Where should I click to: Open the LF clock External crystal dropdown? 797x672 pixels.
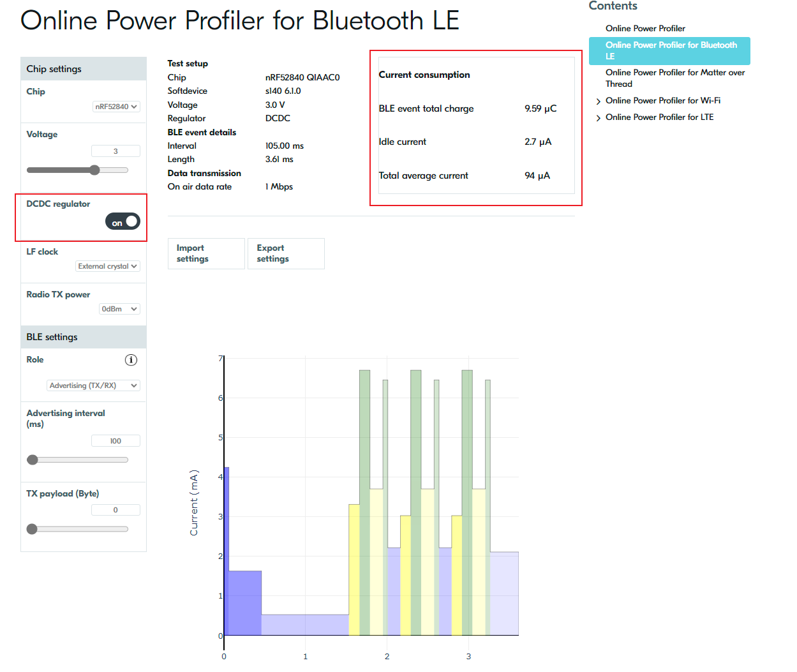coord(108,266)
